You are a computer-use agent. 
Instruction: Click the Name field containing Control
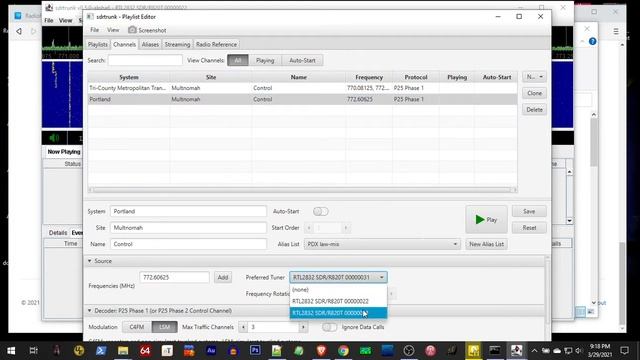[x=188, y=244]
